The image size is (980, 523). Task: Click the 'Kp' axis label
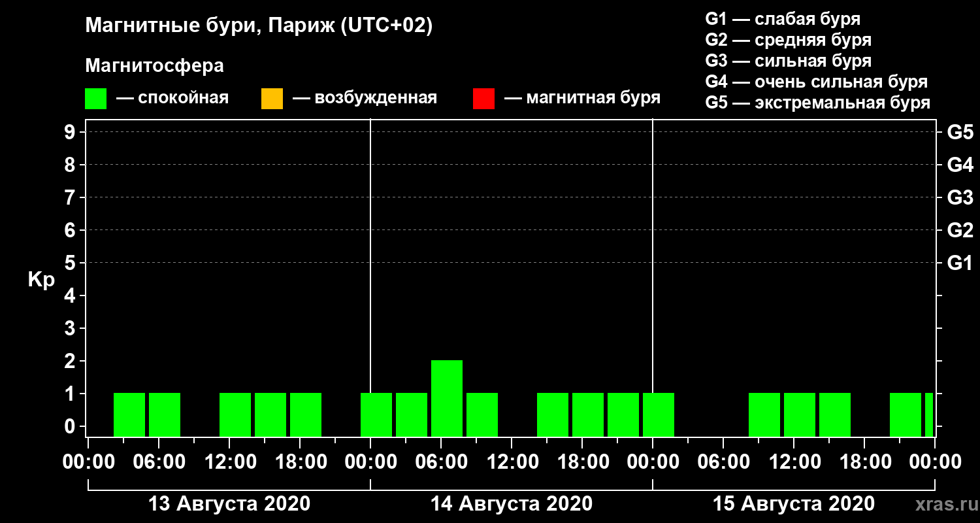point(41,280)
